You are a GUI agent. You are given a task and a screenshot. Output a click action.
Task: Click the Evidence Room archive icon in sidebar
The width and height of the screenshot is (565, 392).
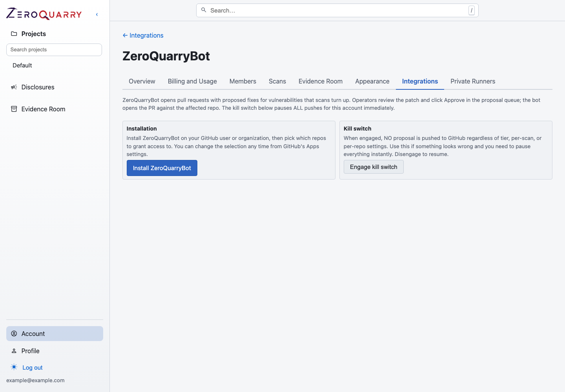point(14,109)
